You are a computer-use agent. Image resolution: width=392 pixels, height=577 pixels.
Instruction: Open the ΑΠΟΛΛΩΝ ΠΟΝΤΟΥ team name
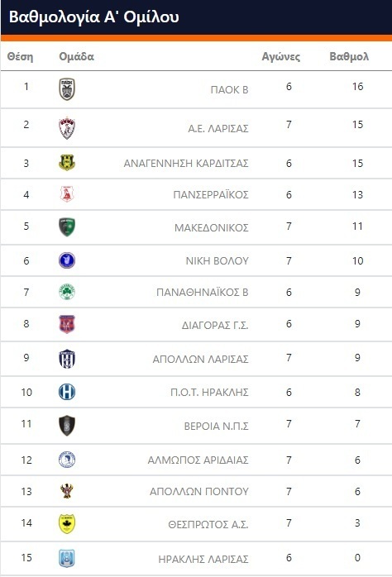pos(199,491)
